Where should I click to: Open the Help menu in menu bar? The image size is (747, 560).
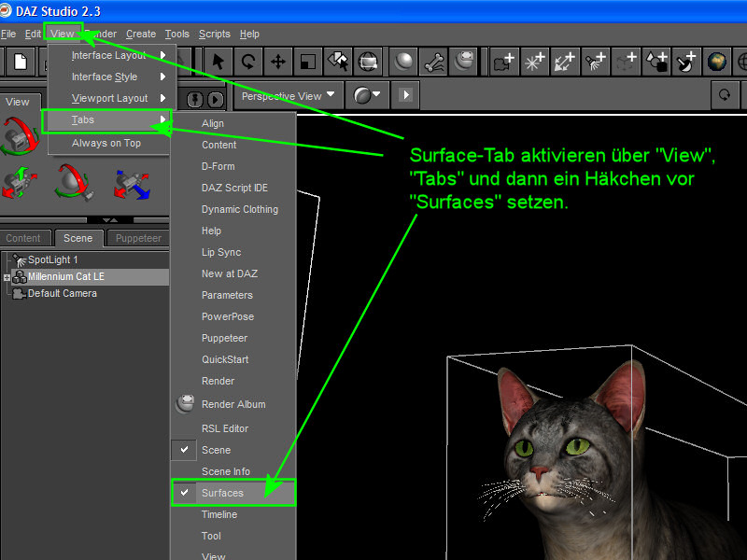[x=249, y=34]
